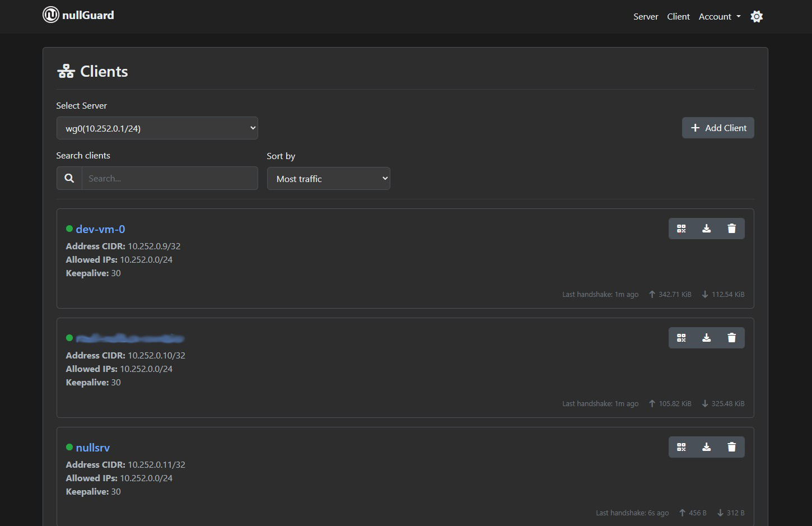Click download value 325.48 KiB

coord(723,403)
